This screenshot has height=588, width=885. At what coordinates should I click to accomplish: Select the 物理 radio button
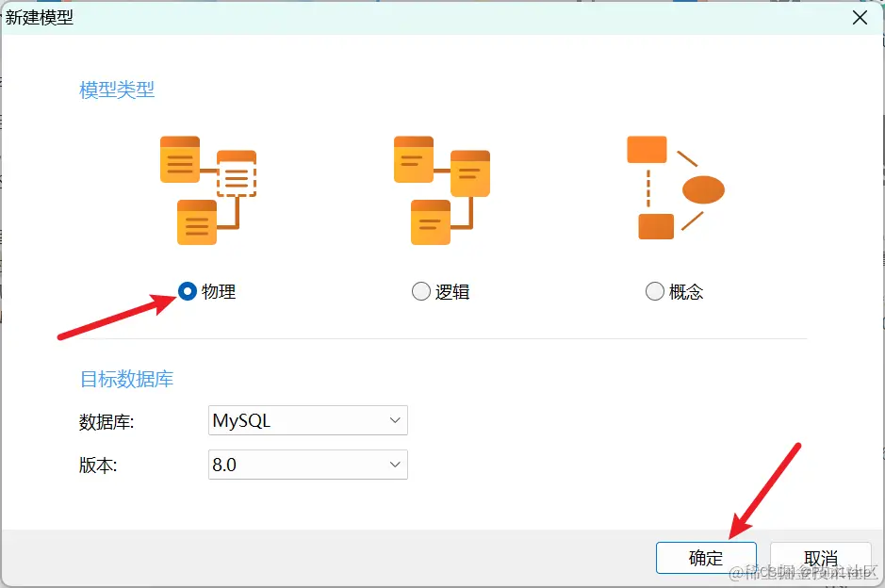pos(186,292)
